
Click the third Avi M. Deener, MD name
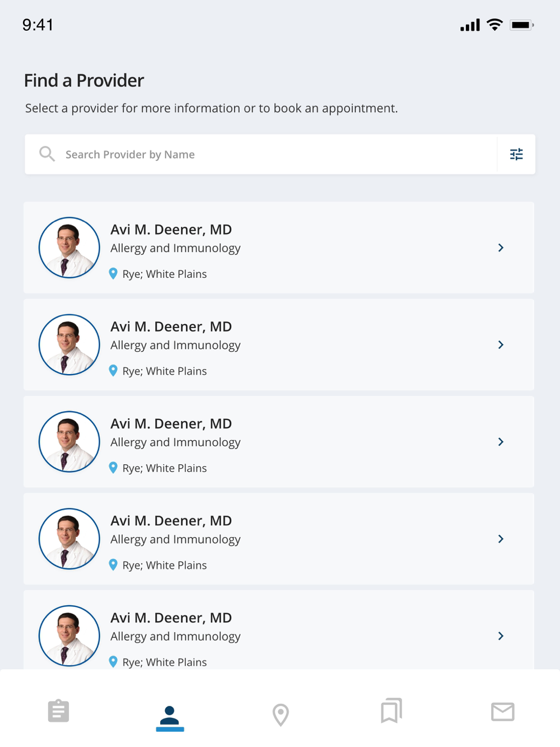click(x=171, y=424)
